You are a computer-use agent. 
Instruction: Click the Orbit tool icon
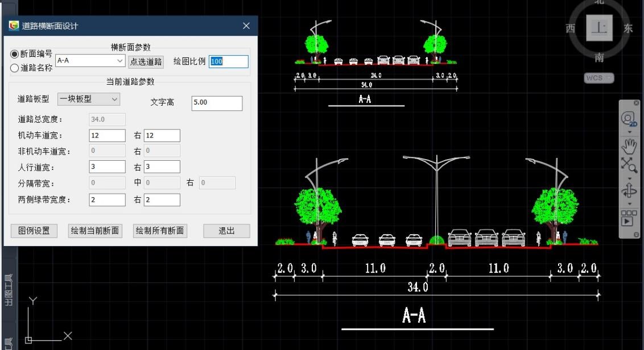[x=629, y=190]
